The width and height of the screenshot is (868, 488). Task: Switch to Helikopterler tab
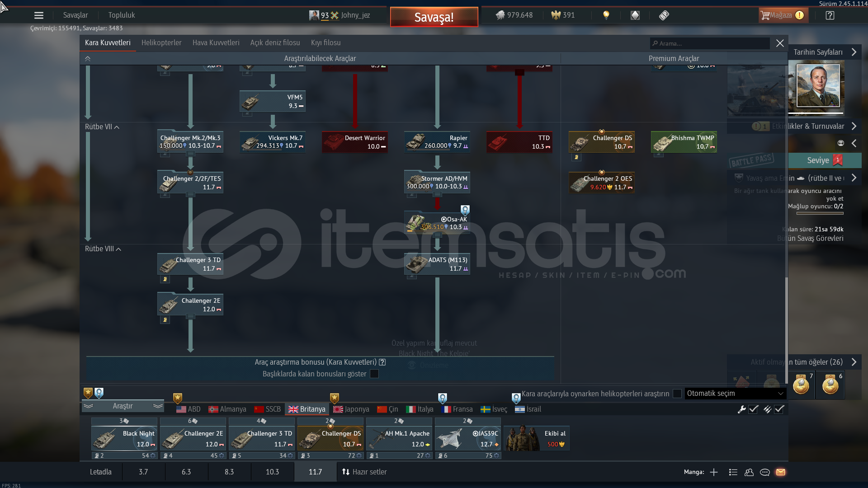[161, 43]
